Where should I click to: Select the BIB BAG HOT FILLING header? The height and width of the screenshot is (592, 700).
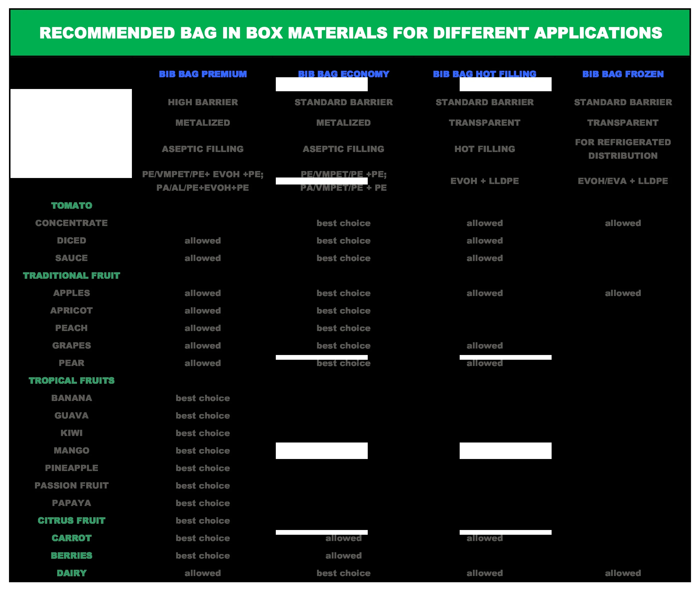coord(484,74)
